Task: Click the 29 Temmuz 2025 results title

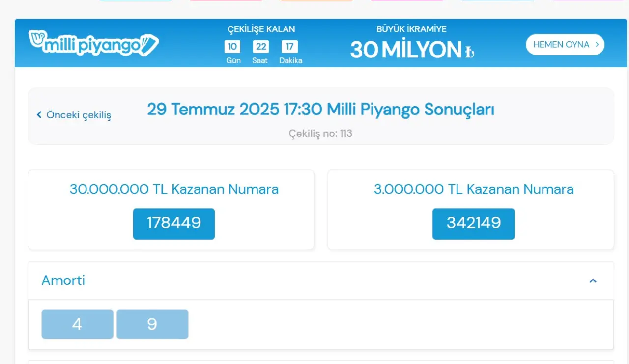Action: click(x=320, y=110)
